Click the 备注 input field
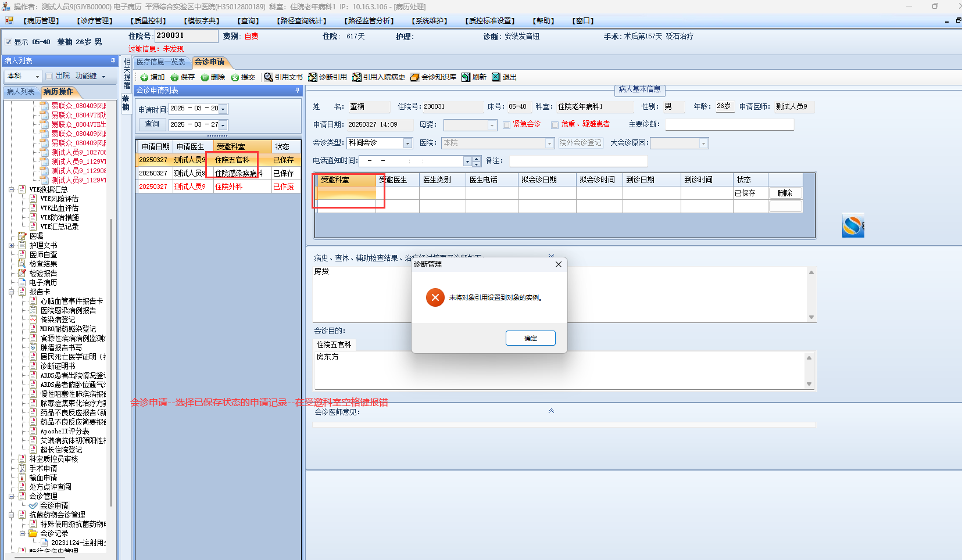 (x=578, y=161)
